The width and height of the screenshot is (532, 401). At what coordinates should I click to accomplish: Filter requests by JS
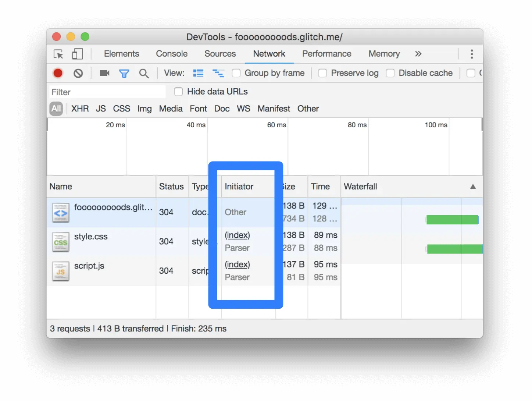pyautogui.click(x=101, y=109)
